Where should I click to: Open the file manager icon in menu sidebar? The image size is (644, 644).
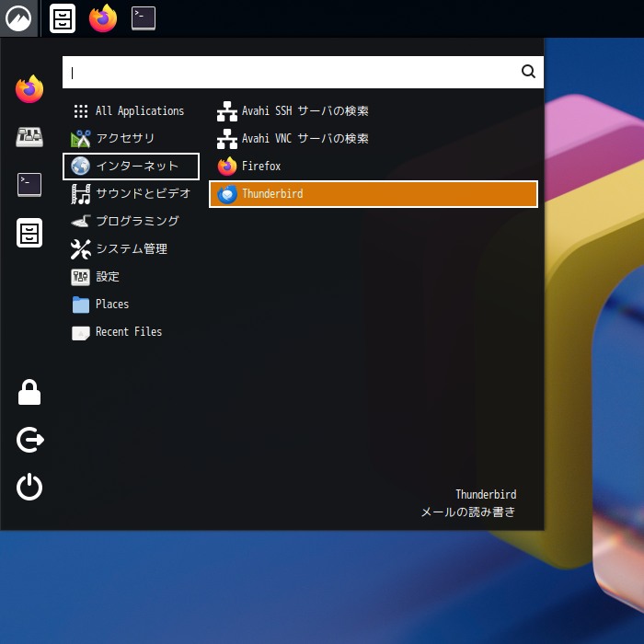coord(29,233)
